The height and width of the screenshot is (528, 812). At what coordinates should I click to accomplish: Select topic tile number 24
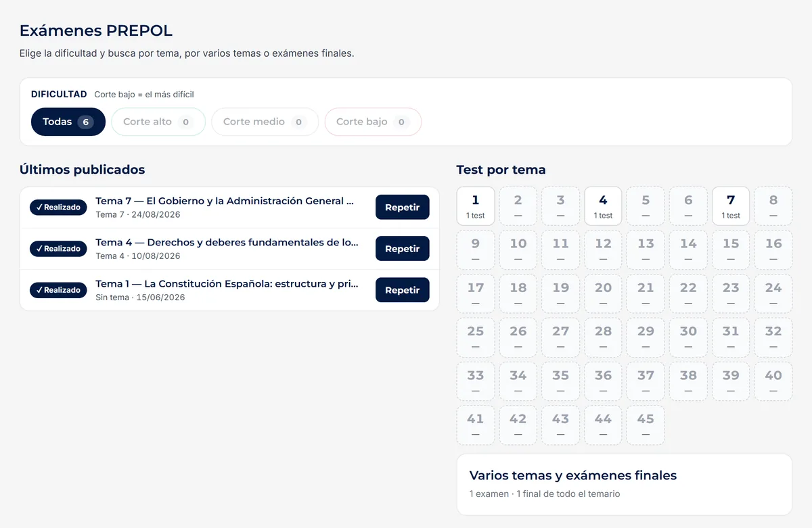[x=773, y=294]
